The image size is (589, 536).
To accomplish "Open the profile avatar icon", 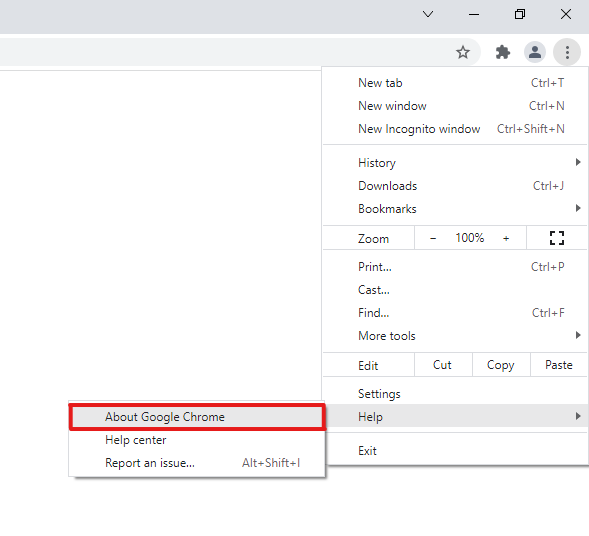I will [535, 52].
